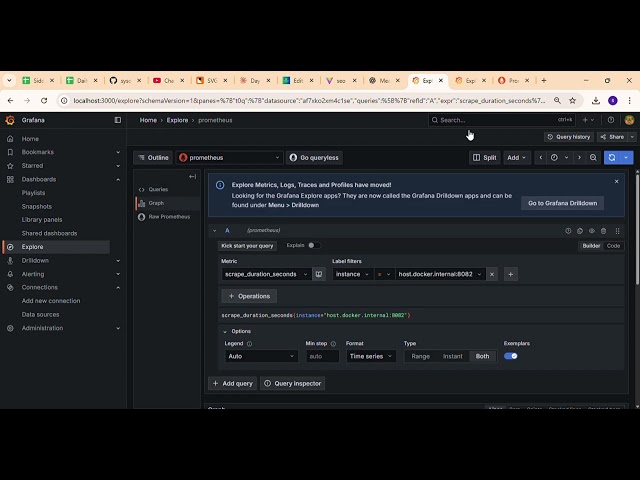The width and height of the screenshot is (640, 480).
Task: Click Go queryless button
Action: click(314, 158)
